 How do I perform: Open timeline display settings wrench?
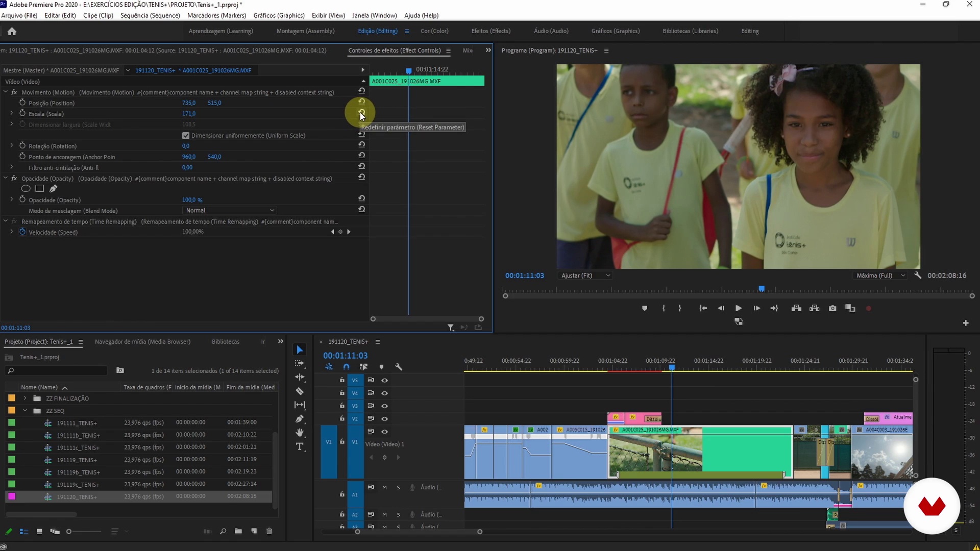[399, 367]
